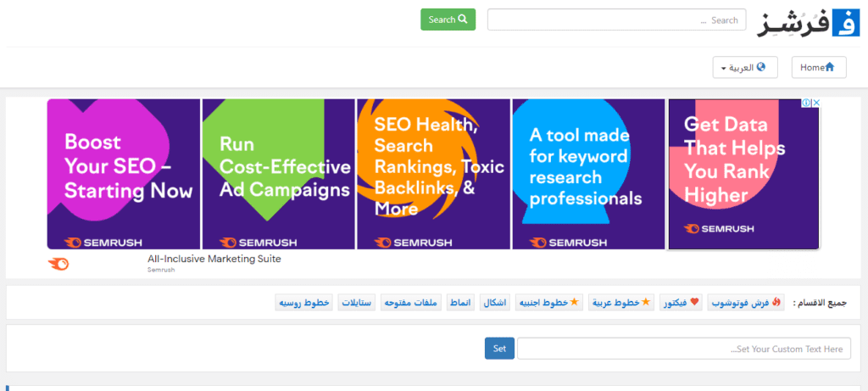Screen dimensions: 868x391
Task: Open the العربية language dropdown
Action: pyautogui.click(x=744, y=68)
